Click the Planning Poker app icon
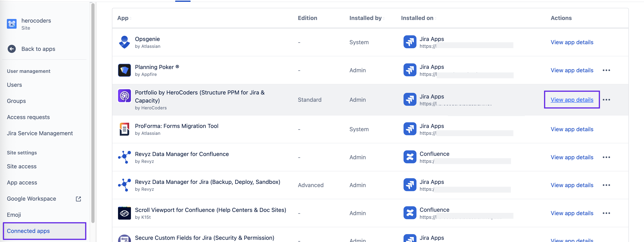Viewport: 644px width, 242px height. (124, 70)
